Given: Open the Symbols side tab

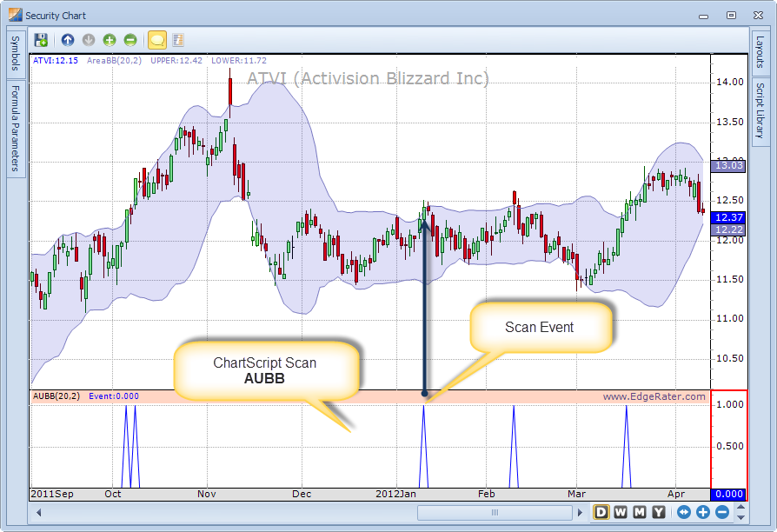Looking at the screenshot, I should (x=16, y=53).
